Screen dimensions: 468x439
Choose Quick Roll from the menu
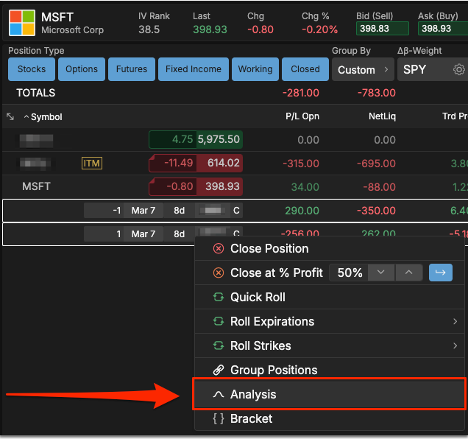(329, 297)
